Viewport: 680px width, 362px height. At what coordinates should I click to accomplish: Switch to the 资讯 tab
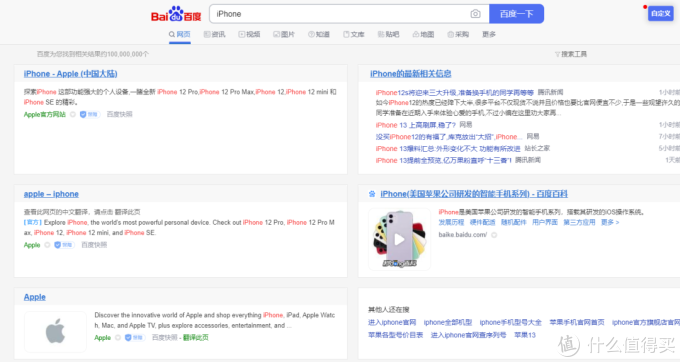(x=214, y=34)
